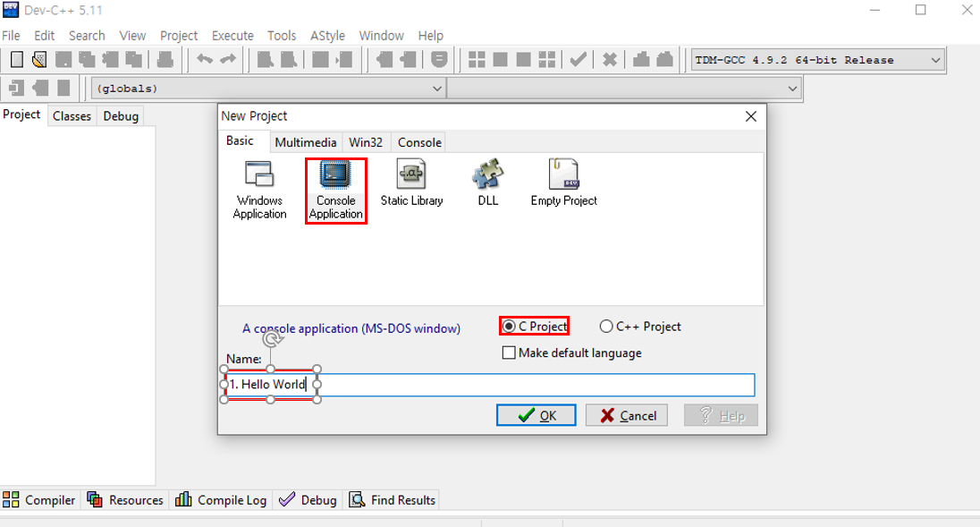Open the View menu
The image size is (980, 527).
coord(132,36)
